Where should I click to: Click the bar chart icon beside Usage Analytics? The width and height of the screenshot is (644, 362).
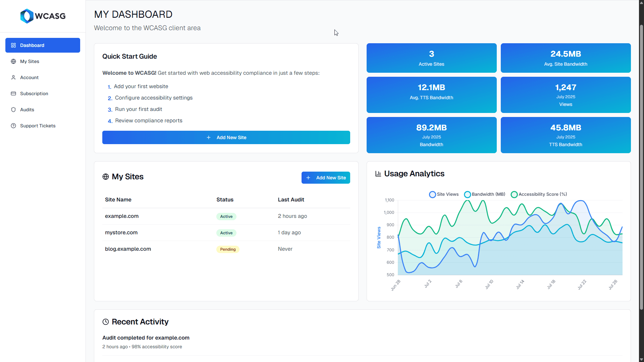click(x=378, y=174)
